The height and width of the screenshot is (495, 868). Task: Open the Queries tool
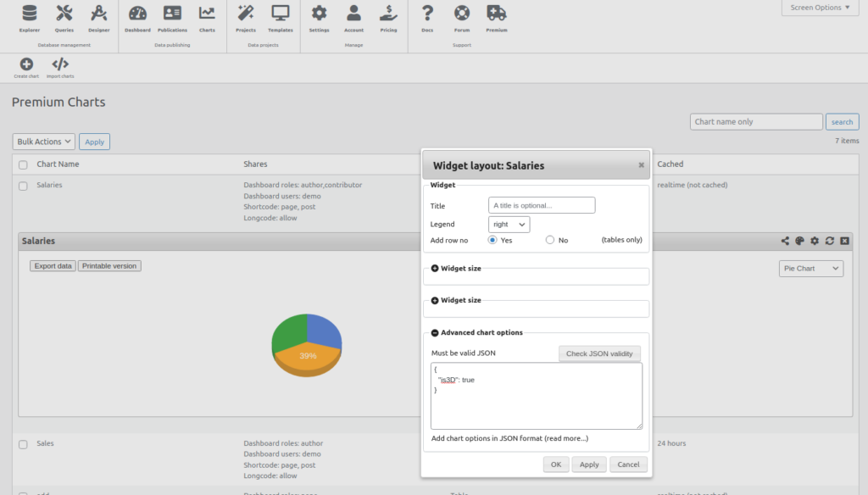[64, 19]
